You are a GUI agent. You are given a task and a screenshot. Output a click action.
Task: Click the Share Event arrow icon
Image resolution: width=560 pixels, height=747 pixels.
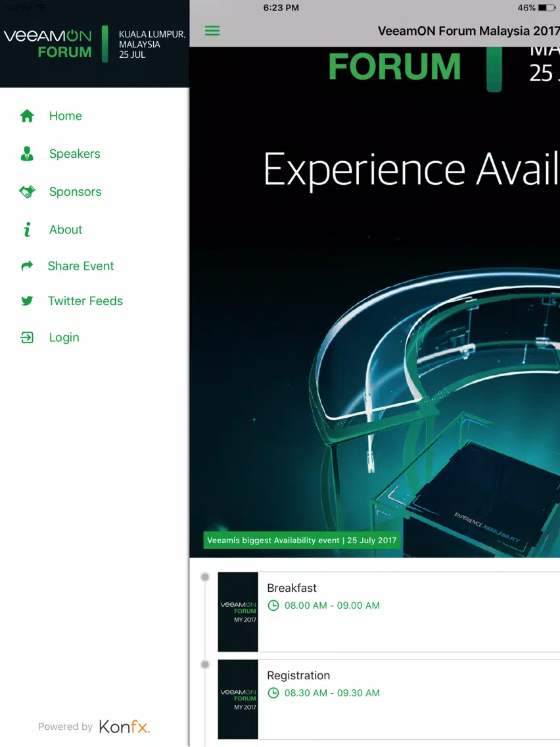point(27,266)
